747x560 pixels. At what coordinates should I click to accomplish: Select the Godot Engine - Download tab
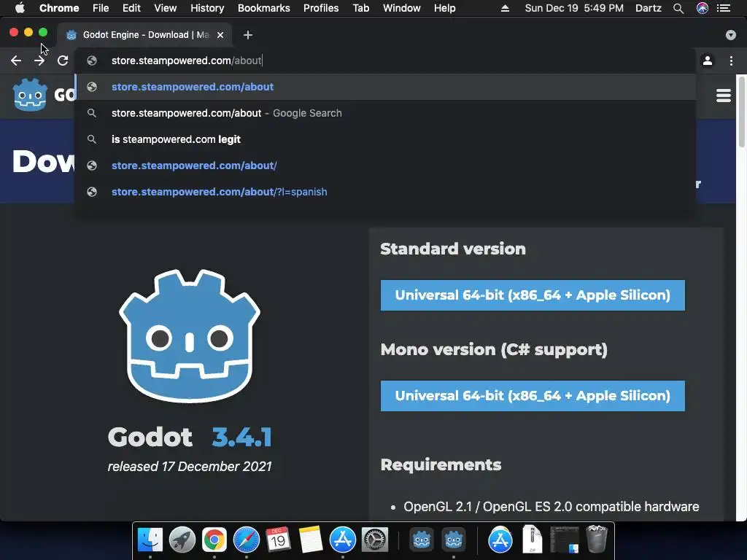pyautogui.click(x=144, y=35)
